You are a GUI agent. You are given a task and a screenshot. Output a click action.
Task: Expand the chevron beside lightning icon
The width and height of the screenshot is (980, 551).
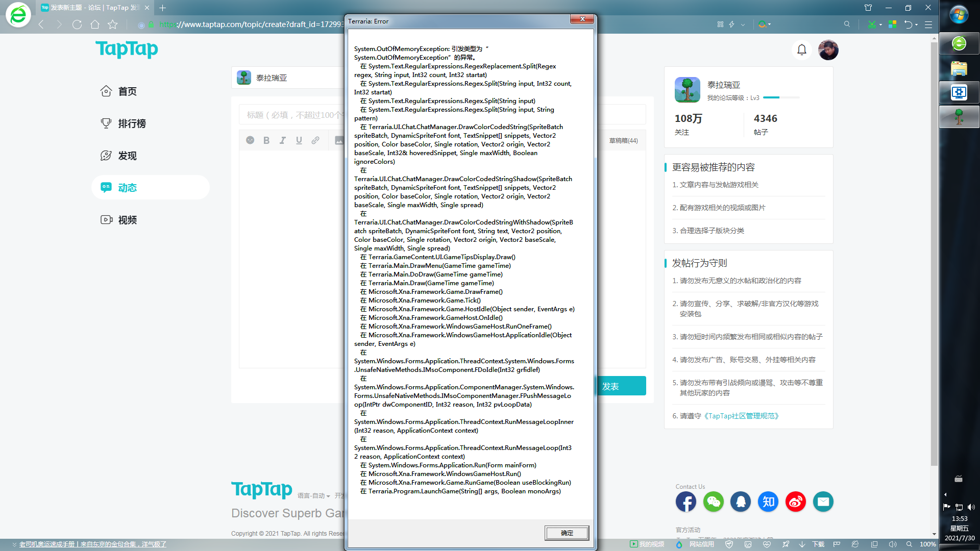coord(743,24)
